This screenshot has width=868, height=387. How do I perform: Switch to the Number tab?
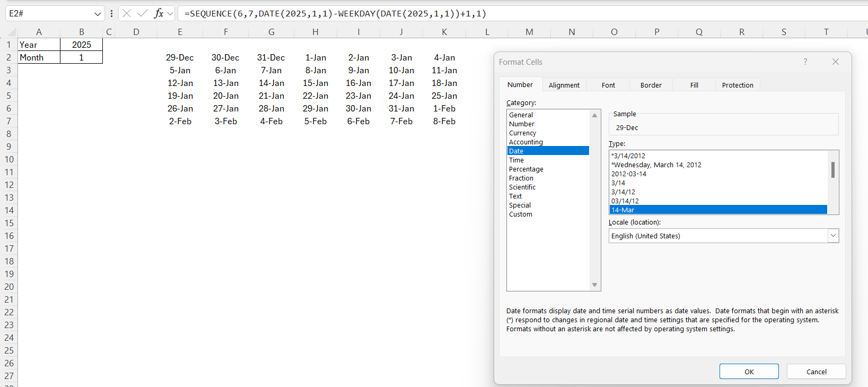[x=520, y=85]
